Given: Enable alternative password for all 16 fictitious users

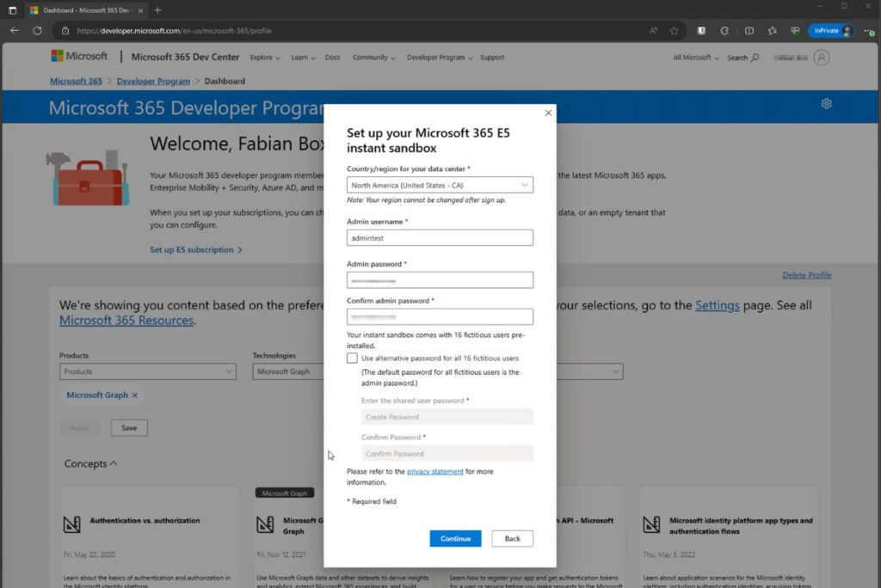Looking at the screenshot, I should tap(352, 358).
